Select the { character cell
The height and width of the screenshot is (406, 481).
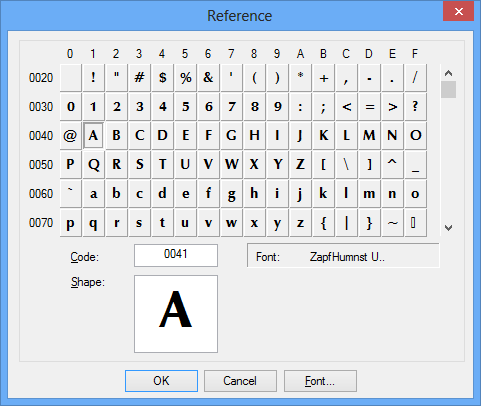(x=323, y=223)
